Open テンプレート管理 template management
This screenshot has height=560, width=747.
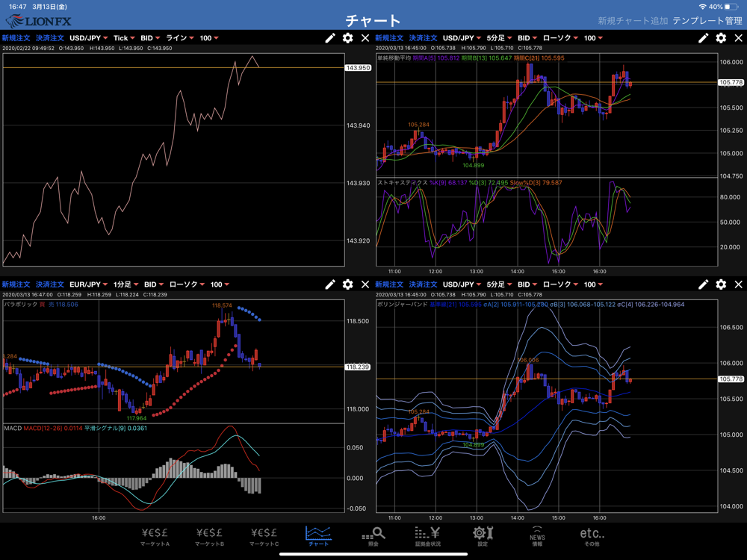point(707,21)
